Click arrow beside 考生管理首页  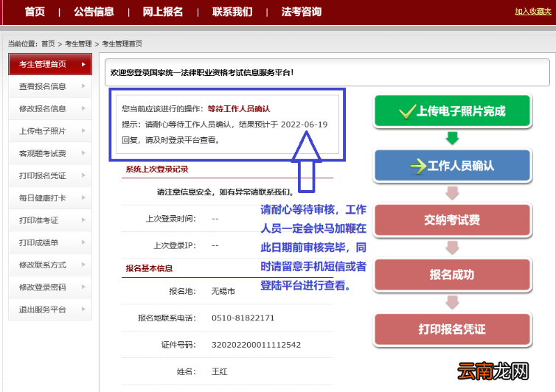click(x=83, y=64)
